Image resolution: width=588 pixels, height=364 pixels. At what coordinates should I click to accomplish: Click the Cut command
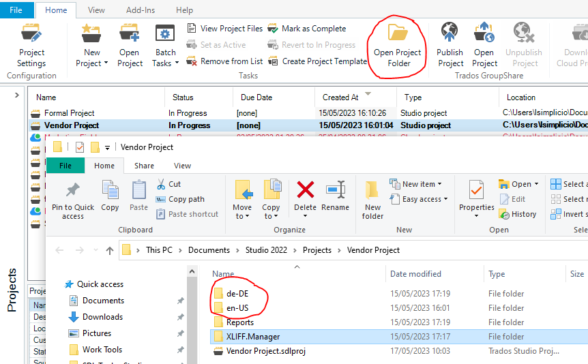coord(168,184)
